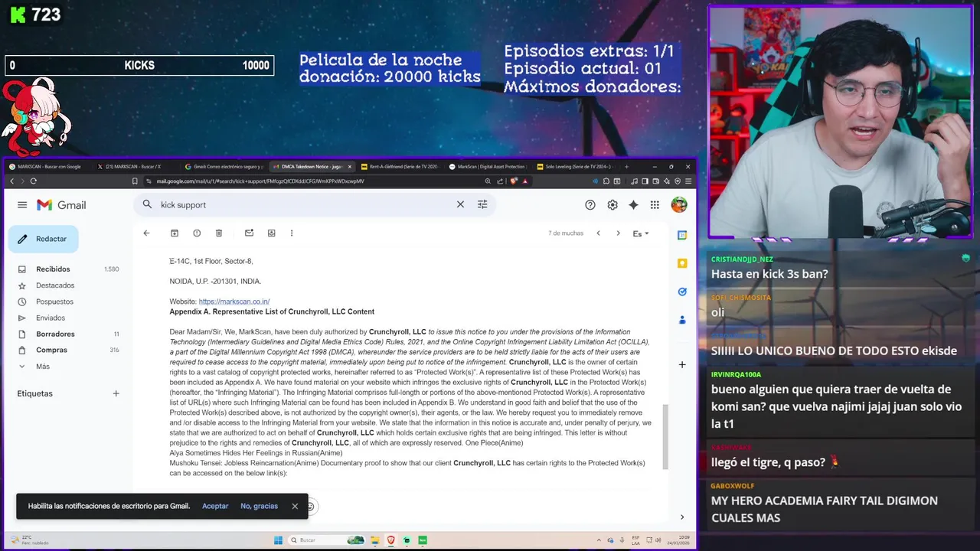
Task: Click 'No, gracias' on notifications prompt
Action: (x=259, y=506)
